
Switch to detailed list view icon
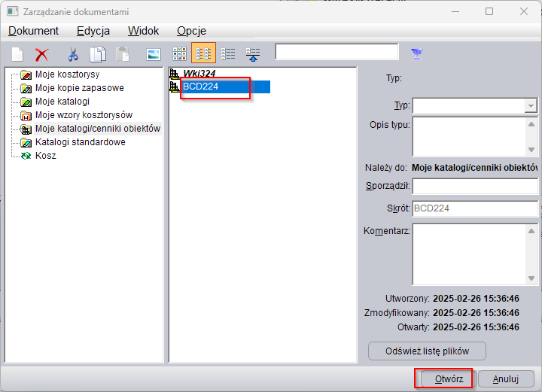pyautogui.click(x=228, y=54)
